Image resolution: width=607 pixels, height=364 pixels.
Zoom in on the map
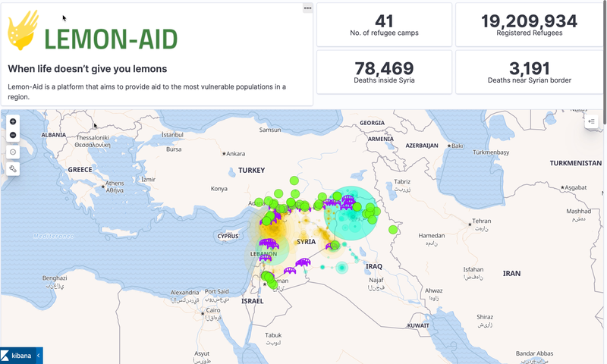point(13,121)
